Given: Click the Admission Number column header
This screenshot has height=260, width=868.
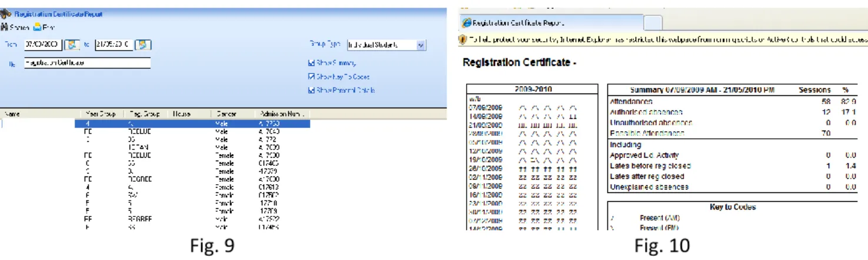Looking at the screenshot, I should 282,114.
